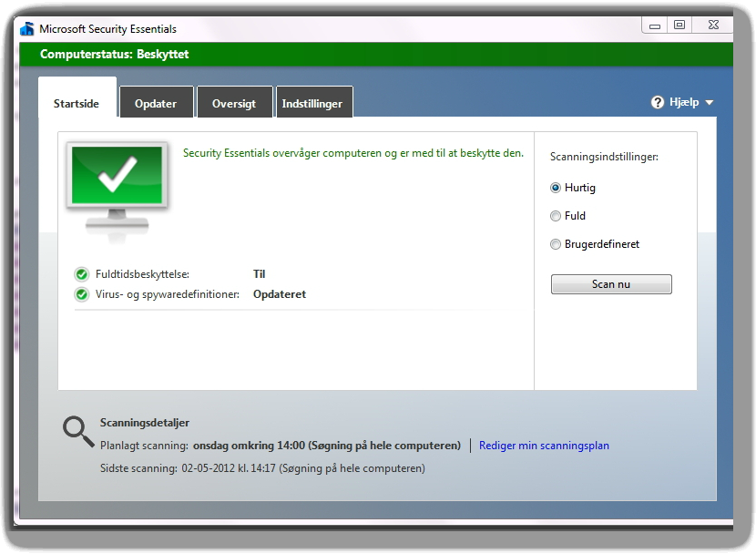The image size is (756, 554).
Task: Expand the Hjælp dropdown arrow
Action: [x=709, y=103]
